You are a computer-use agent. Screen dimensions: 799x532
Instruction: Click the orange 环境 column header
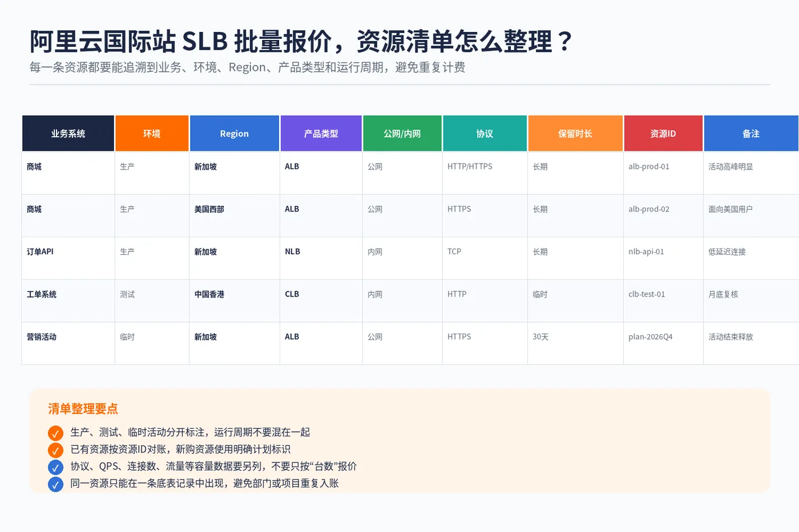[x=152, y=133]
